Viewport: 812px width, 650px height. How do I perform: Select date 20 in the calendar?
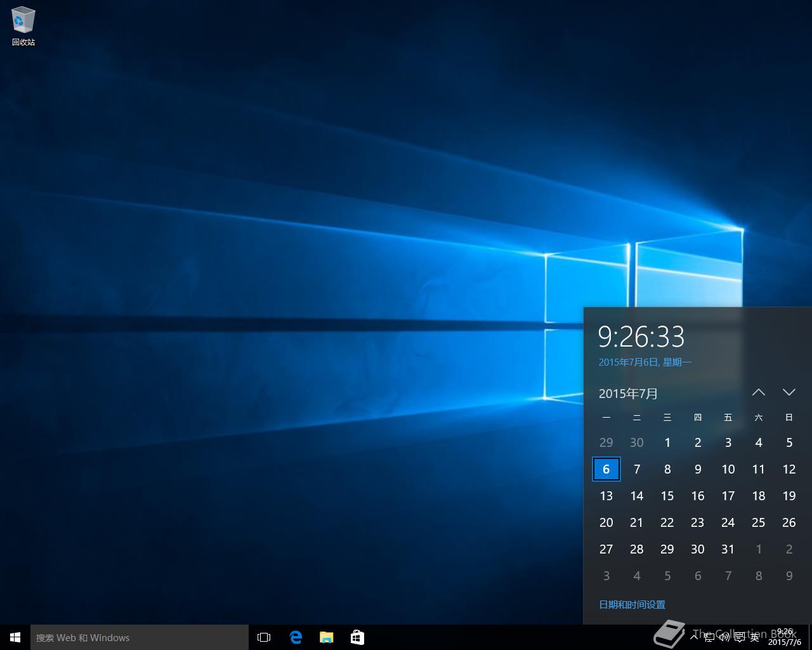pyautogui.click(x=606, y=522)
